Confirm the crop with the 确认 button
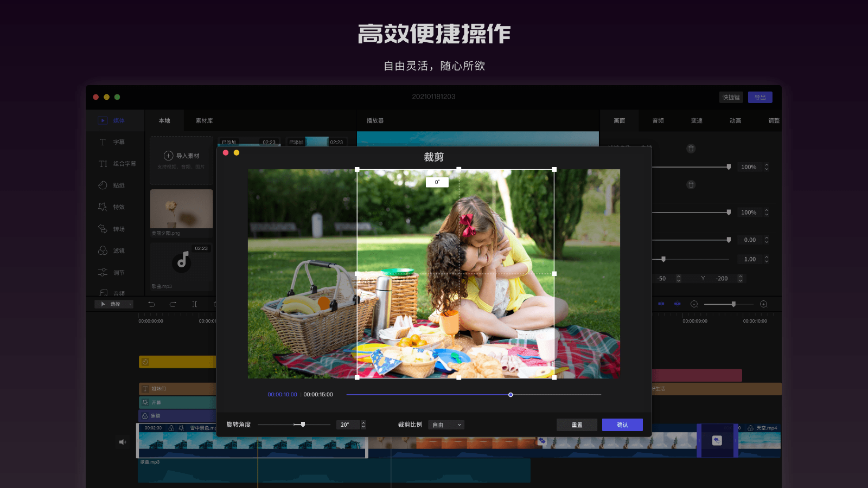This screenshot has height=488, width=868. 622,425
